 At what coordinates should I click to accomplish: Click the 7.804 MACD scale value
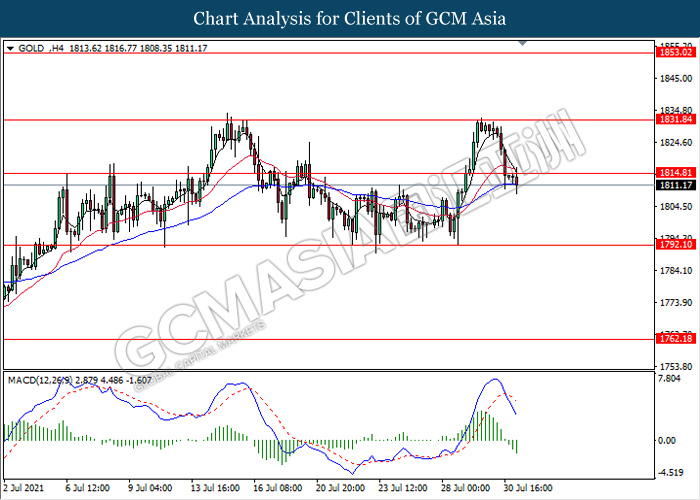coord(670,379)
